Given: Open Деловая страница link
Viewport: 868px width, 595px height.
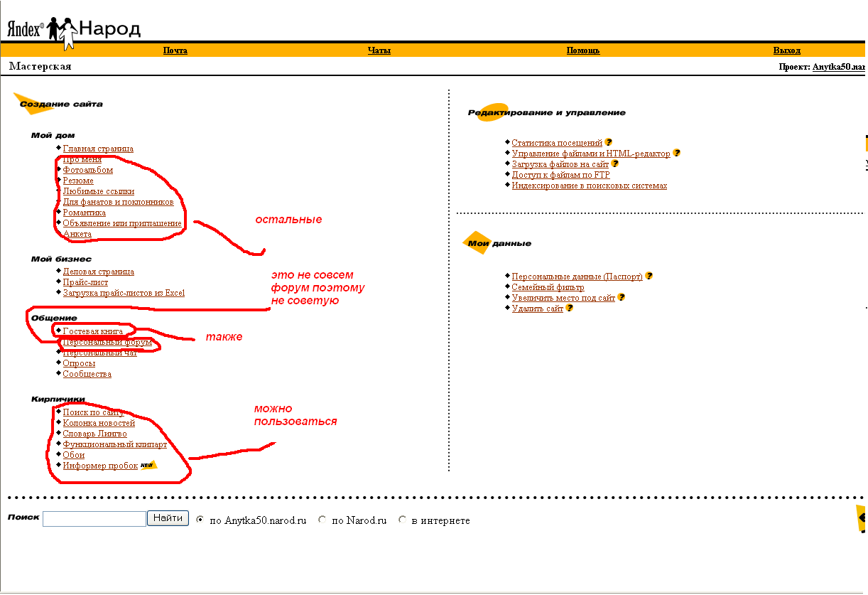Looking at the screenshot, I should coord(99,272).
